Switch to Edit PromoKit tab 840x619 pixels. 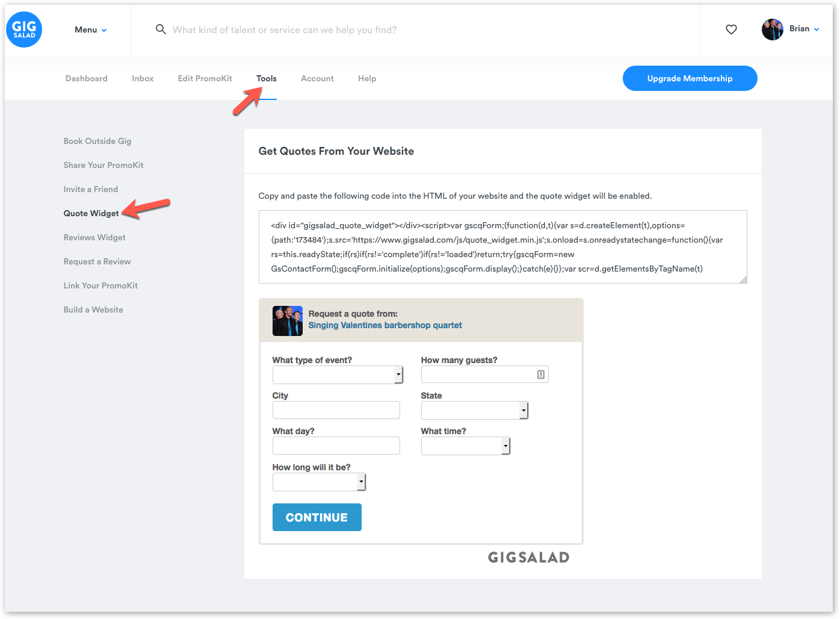[205, 78]
